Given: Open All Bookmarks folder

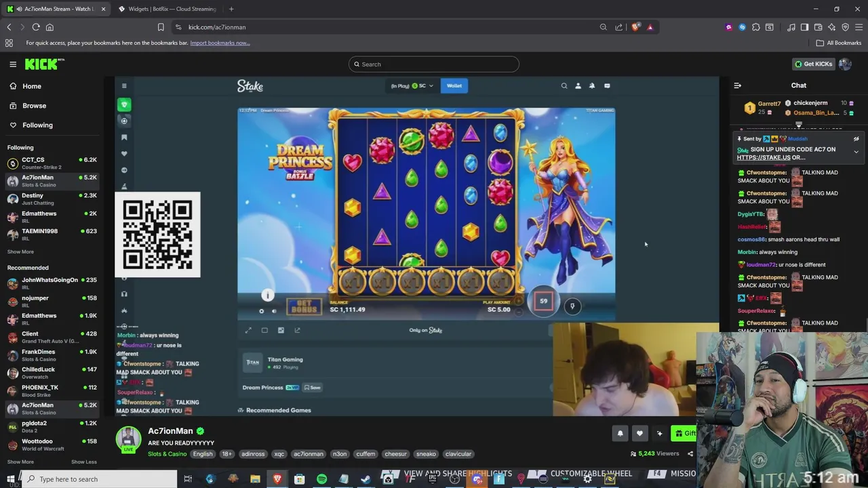Looking at the screenshot, I should pos(839,43).
